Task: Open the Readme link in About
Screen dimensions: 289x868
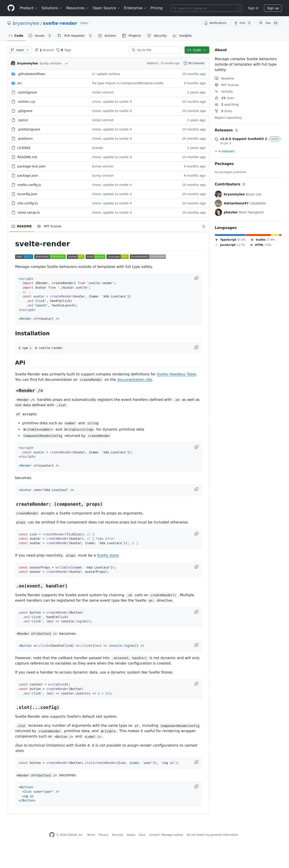Action: tap(224, 78)
